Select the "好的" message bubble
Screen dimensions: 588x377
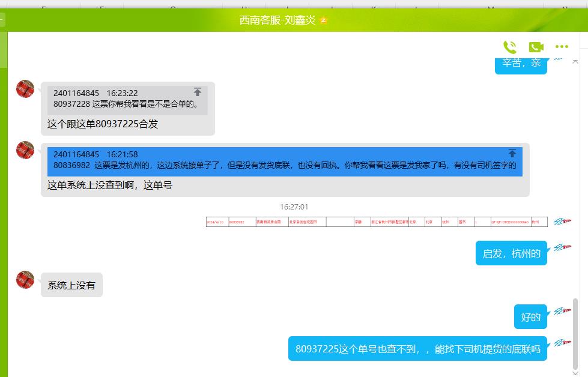click(x=531, y=317)
